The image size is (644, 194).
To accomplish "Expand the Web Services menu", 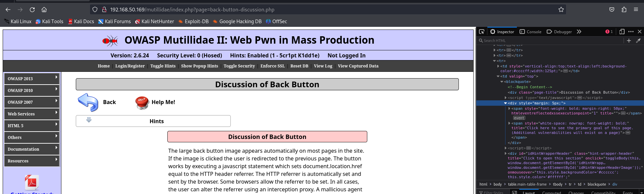I will [x=32, y=114].
